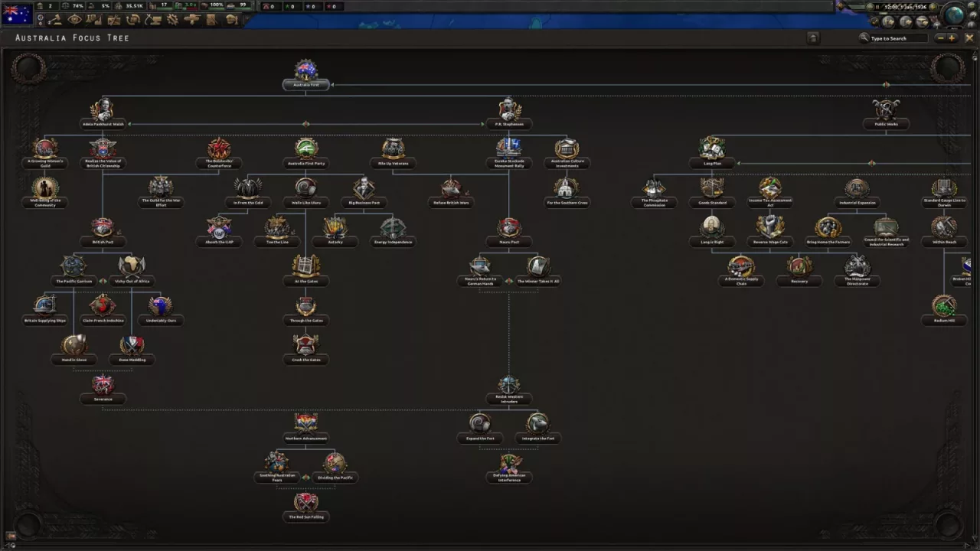Screen dimensions: 980x551
Task: Select the Resist Western Intruders focus
Action: pos(509,390)
